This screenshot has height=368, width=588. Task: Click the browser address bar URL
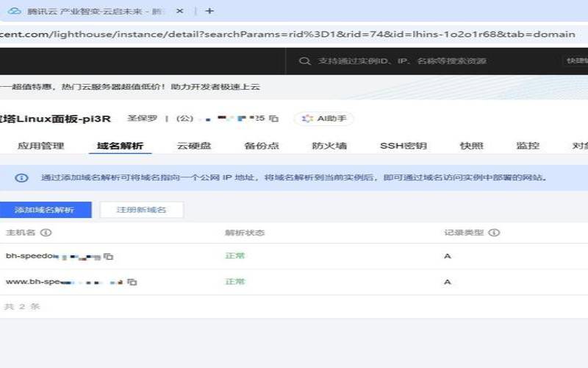[x=287, y=34]
